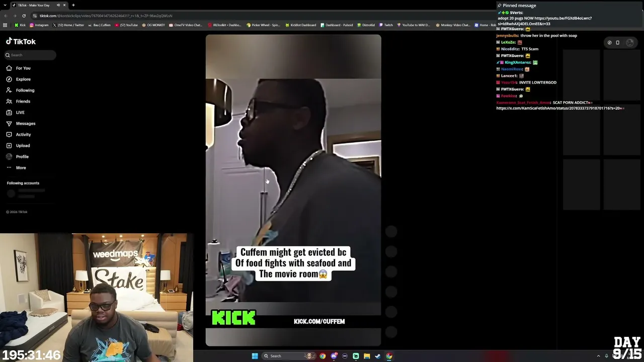Open the Explore page
644x362 pixels.
coord(18,79)
